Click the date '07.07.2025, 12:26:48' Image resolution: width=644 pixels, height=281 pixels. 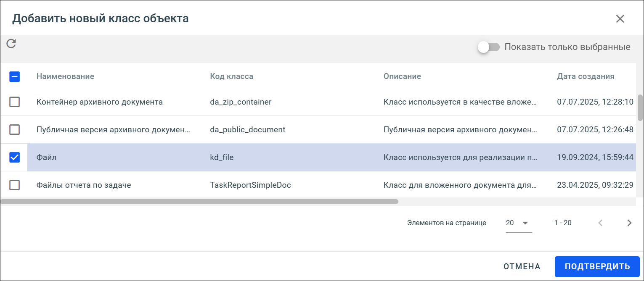coord(595,130)
